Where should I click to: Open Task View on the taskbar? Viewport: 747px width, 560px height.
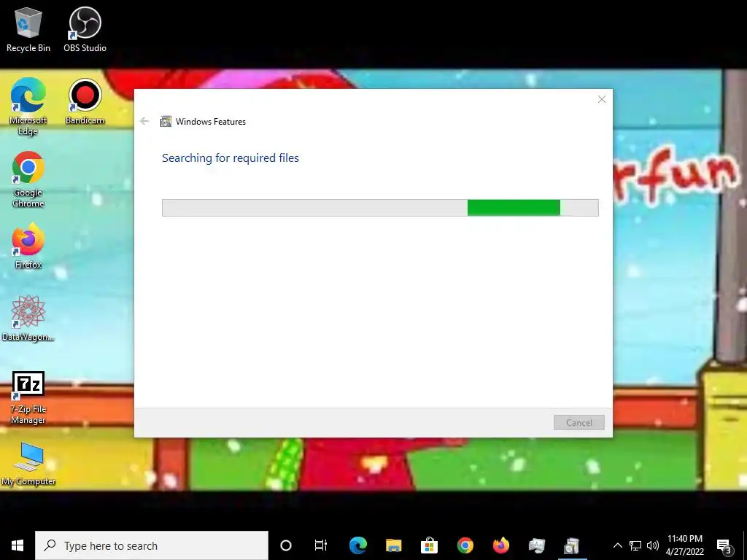tap(321, 545)
